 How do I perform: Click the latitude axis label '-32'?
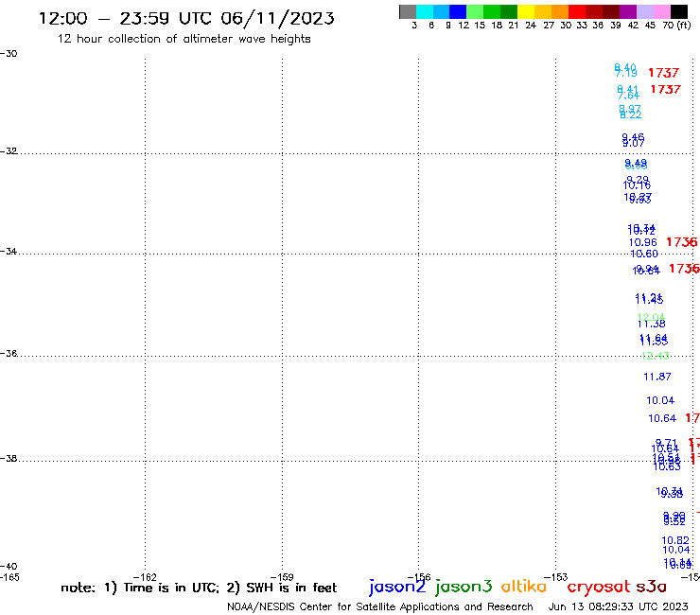[9, 151]
